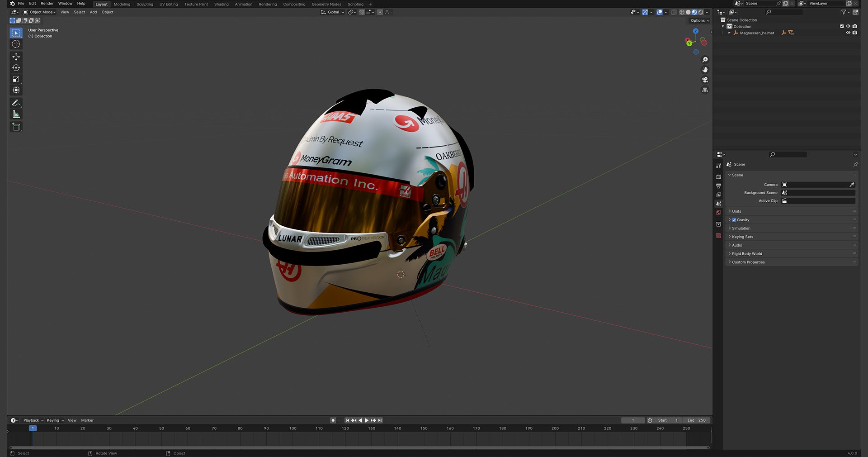Image resolution: width=868 pixels, height=457 pixels.
Task: Expand the Audio panel
Action: (792, 245)
